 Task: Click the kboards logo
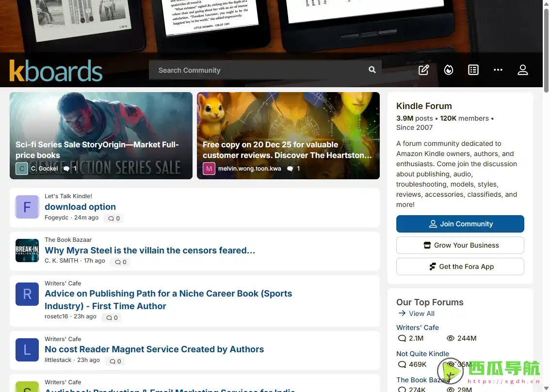pyautogui.click(x=56, y=71)
